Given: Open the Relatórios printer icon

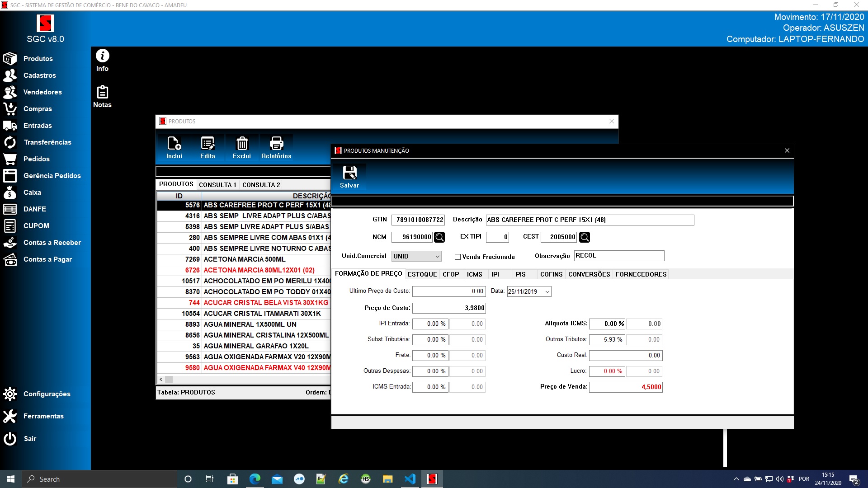Looking at the screenshot, I should coord(276,144).
